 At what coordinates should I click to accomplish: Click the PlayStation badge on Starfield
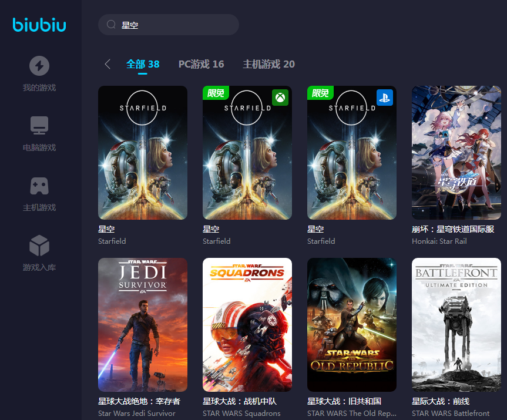click(x=385, y=98)
